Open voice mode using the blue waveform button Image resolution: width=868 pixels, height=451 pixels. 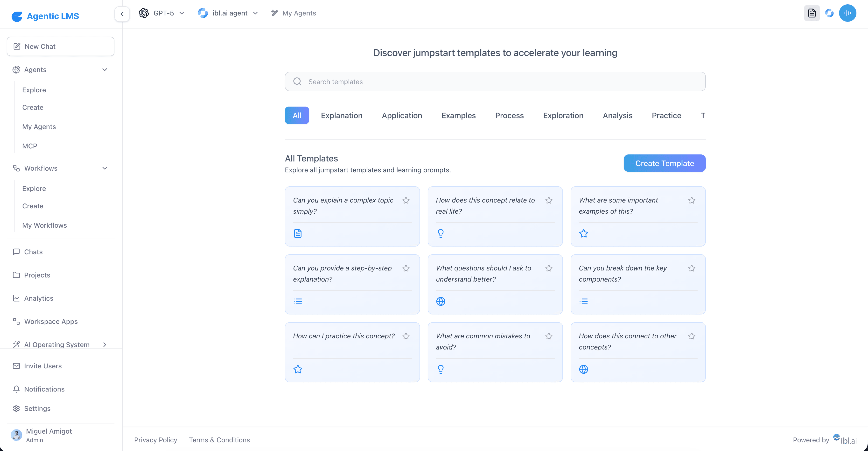(848, 13)
